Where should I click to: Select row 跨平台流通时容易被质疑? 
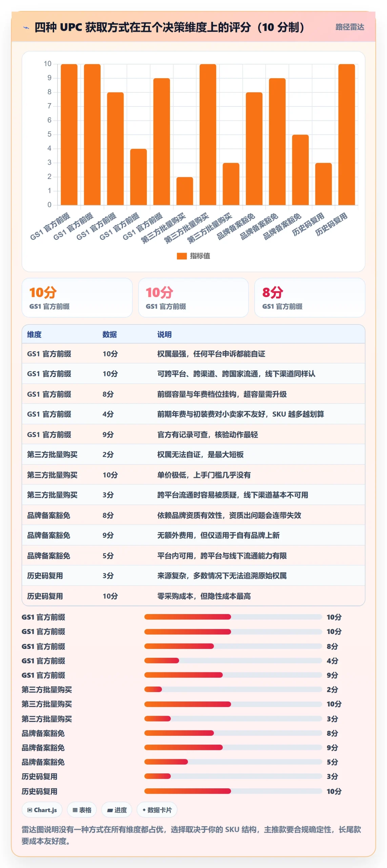pyautogui.click(x=193, y=495)
